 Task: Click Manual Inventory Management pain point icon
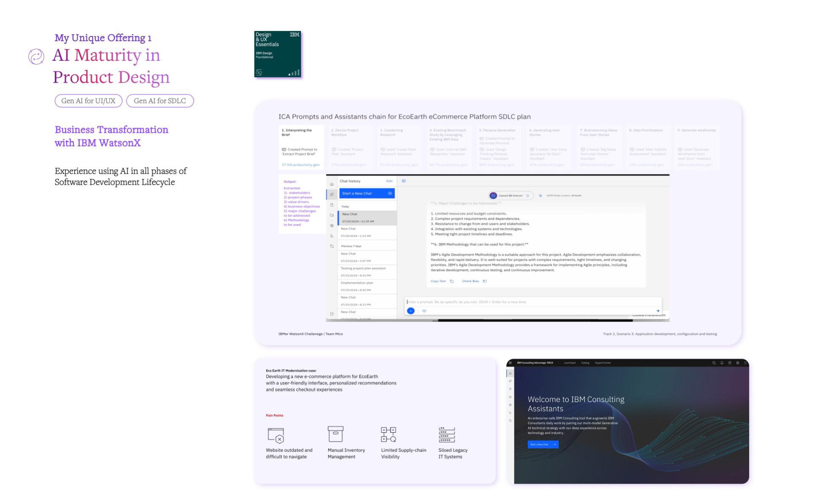[335, 434]
